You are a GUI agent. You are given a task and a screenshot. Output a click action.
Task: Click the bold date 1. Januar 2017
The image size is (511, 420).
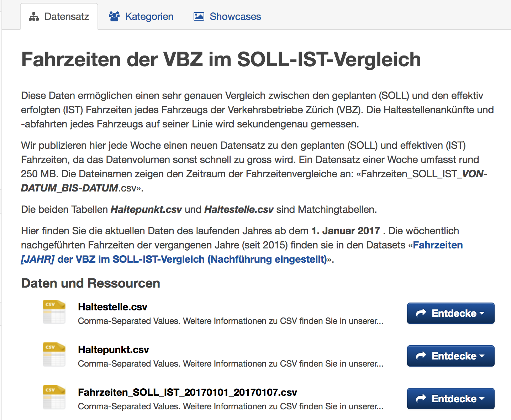point(346,231)
